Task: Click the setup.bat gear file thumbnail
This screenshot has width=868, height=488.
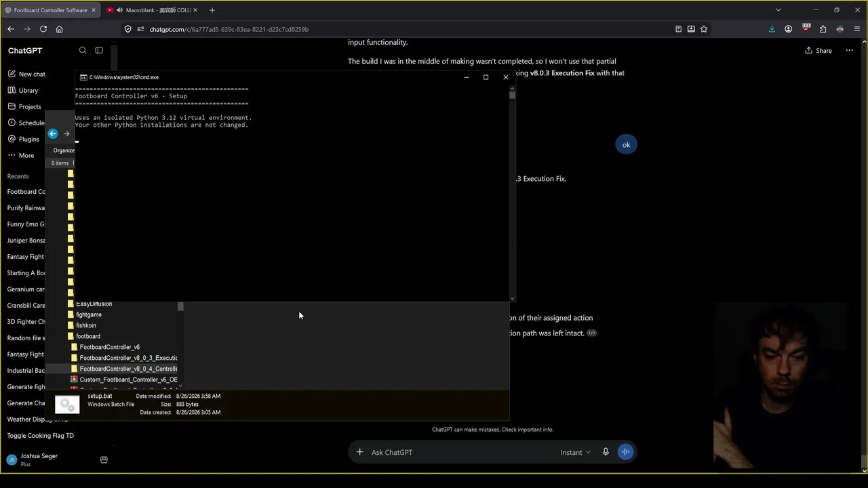Action: (67, 405)
